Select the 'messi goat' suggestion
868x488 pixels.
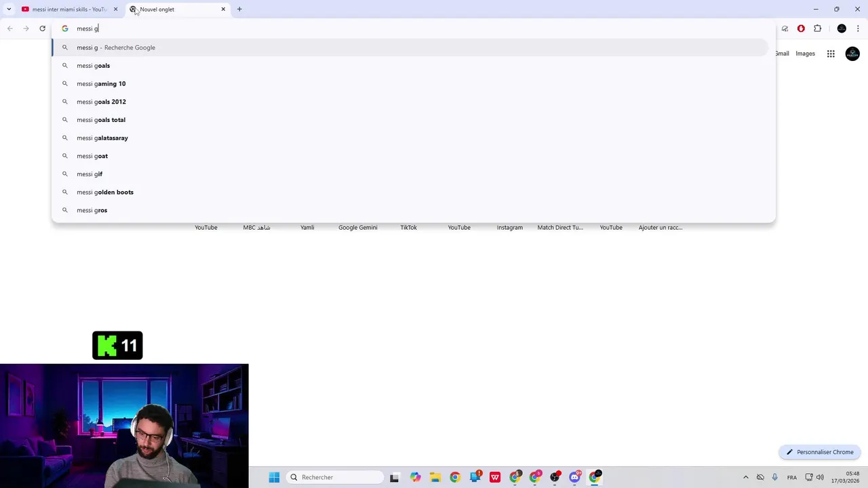410,156
